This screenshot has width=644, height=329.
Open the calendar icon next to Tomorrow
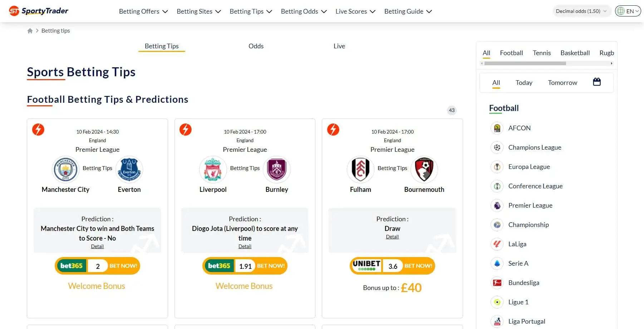(x=596, y=82)
